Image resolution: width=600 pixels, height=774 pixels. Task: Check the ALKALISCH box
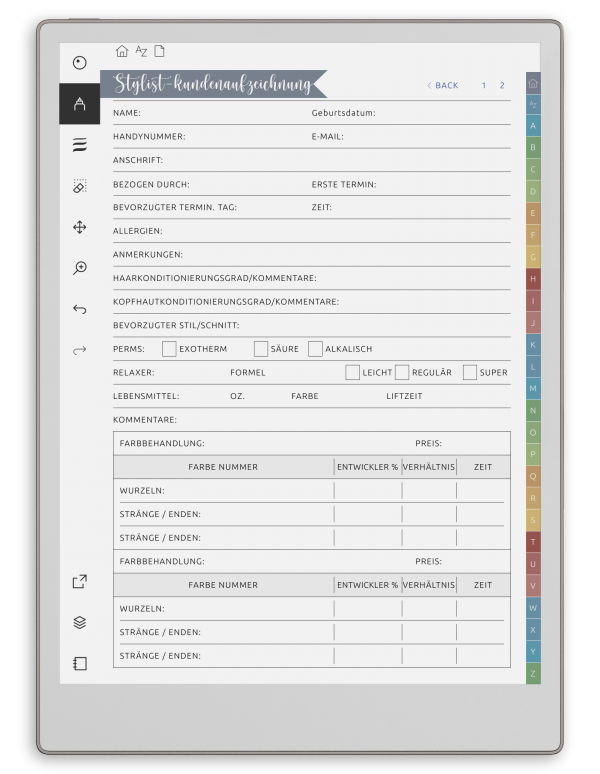tap(315, 348)
